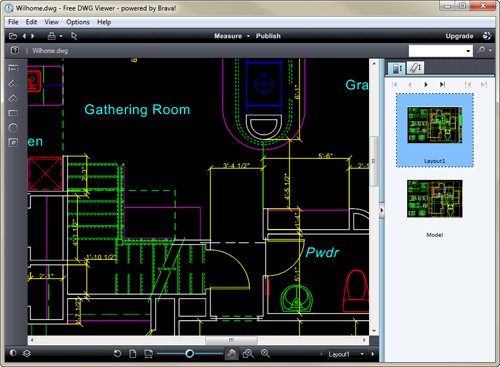Click the Gathering Room label in drawing
Image resolution: width=500 pixels, height=367 pixels.
137,110
